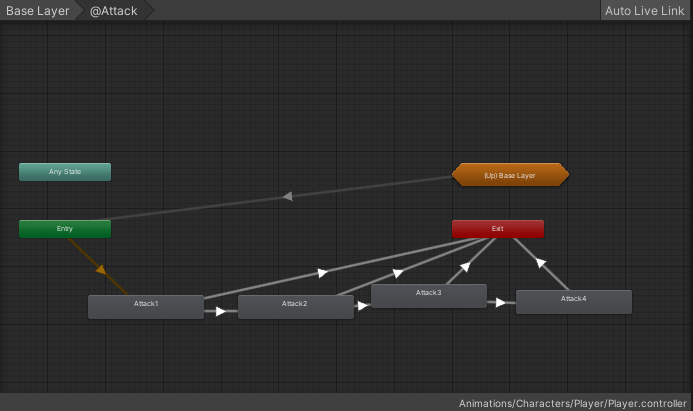
Task: Select the Attack1 state node
Action: (x=146, y=307)
